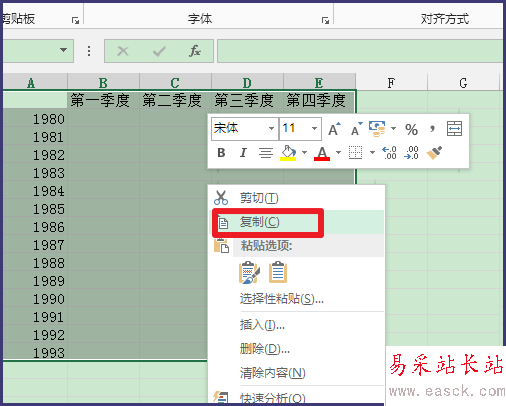Select the Format Painter brush
This screenshot has width=506, height=406.
click(x=434, y=153)
